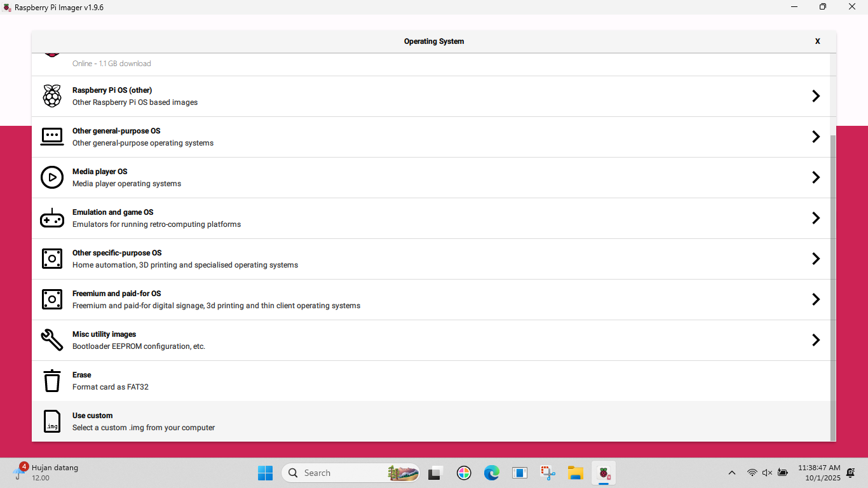Click the Raspberry Pi OS (other) raspberry icon

click(52, 96)
